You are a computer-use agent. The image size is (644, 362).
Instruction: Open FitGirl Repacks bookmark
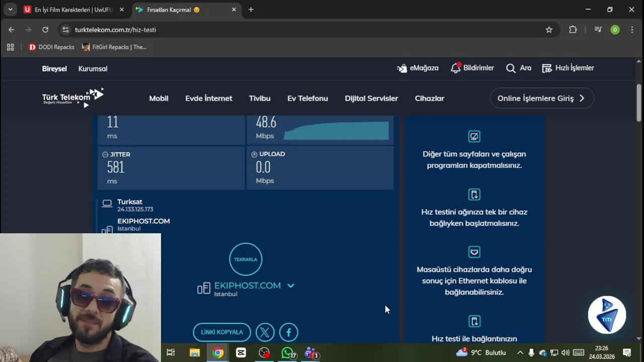pos(114,47)
